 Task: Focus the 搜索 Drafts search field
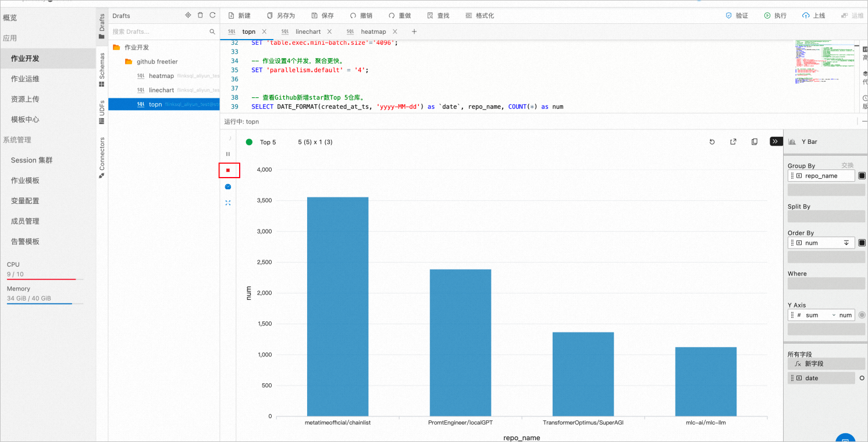click(158, 31)
